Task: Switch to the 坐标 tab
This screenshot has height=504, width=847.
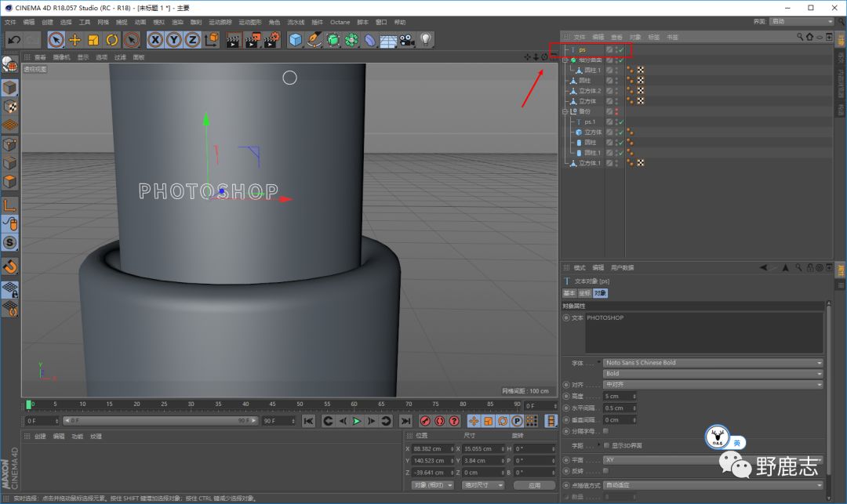Action: pos(584,293)
